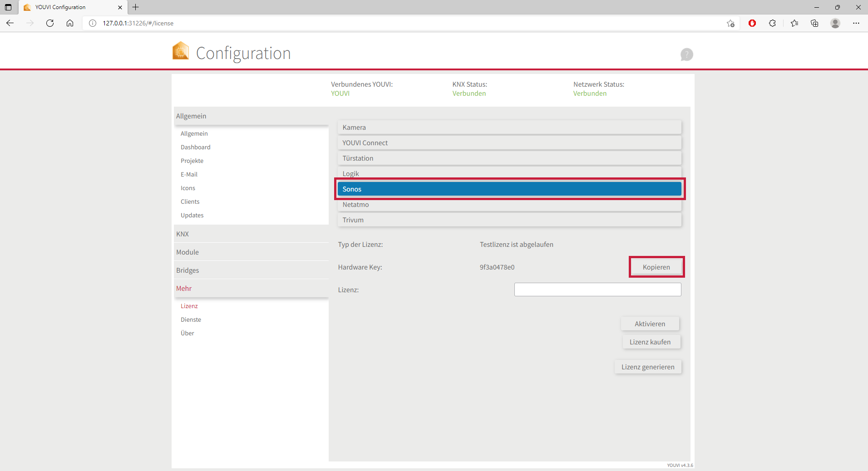The width and height of the screenshot is (868, 471).
Task: Open Über page in sidebar
Action: (187, 333)
